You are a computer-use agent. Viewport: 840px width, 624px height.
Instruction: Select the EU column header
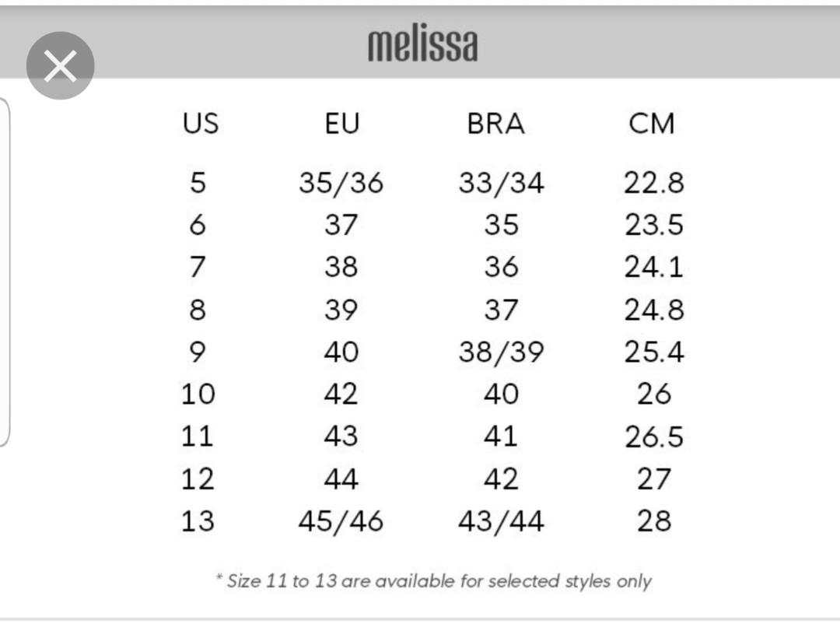341,123
